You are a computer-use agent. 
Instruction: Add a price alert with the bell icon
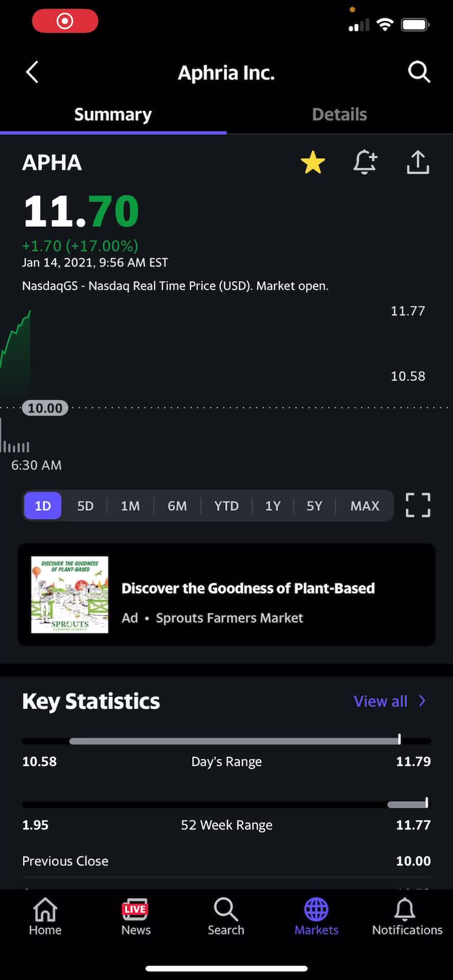[x=365, y=162]
